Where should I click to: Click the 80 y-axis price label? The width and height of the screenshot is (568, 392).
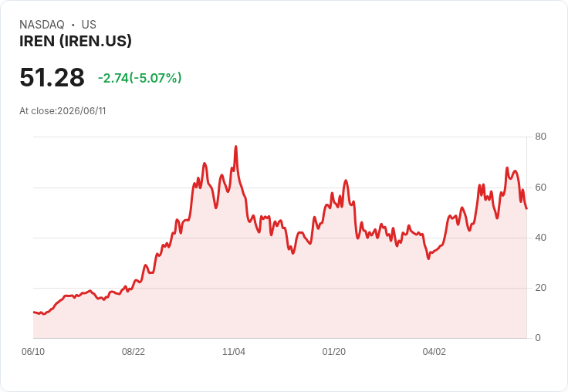click(540, 137)
